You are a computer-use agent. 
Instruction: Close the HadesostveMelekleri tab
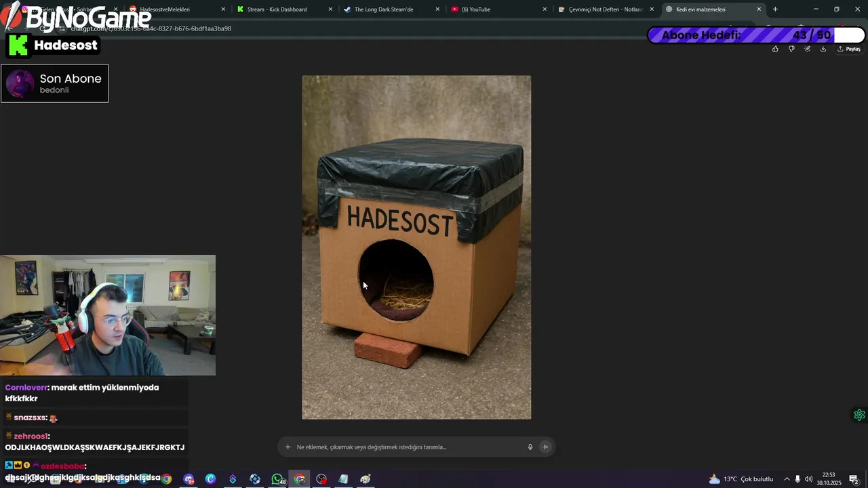point(223,9)
